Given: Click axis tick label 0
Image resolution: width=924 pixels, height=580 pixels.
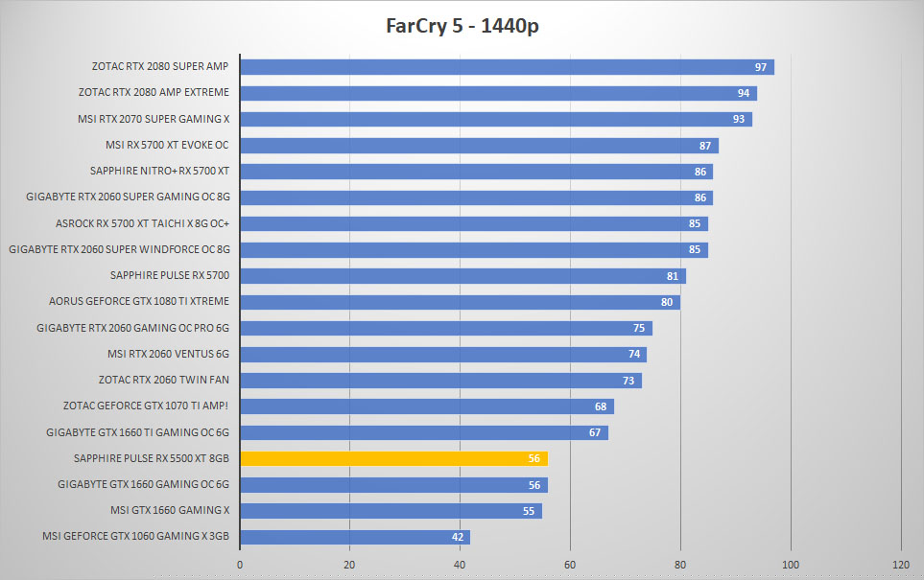Looking at the screenshot, I should click(240, 565).
